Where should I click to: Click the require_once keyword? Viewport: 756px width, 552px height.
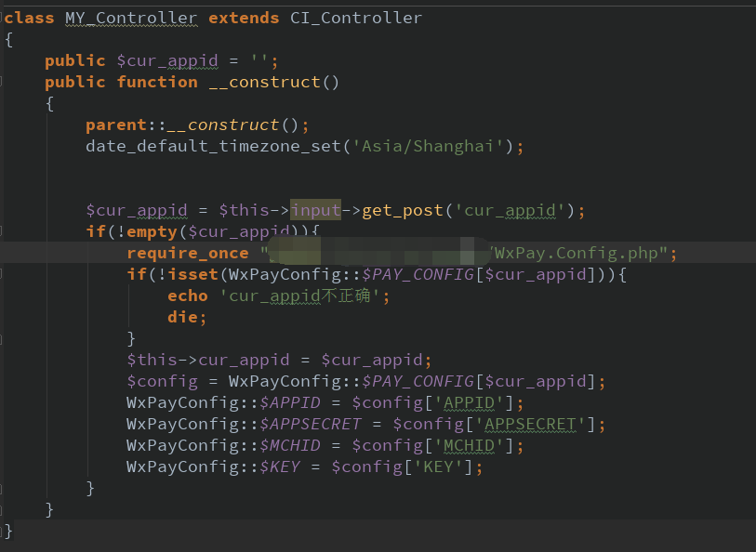tap(187, 253)
